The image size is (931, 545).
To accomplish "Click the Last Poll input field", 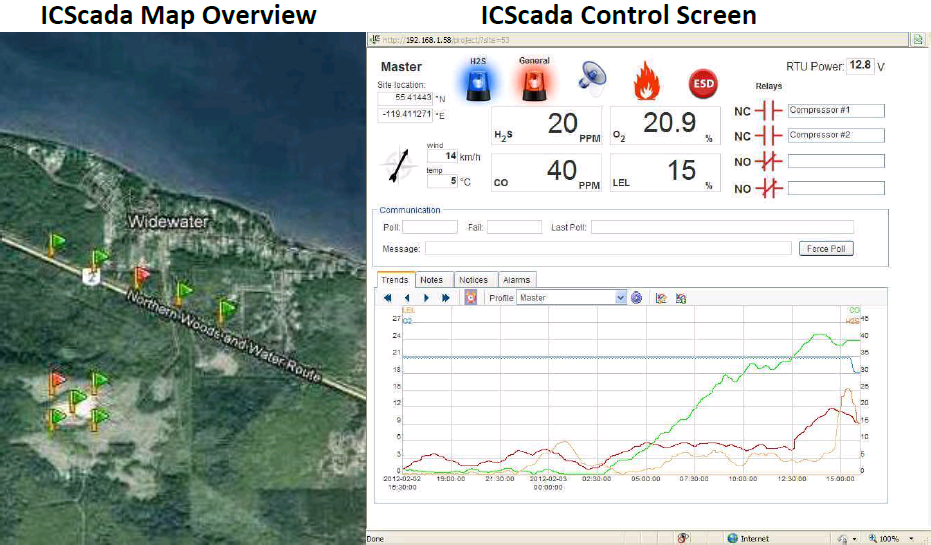I will coord(722,227).
